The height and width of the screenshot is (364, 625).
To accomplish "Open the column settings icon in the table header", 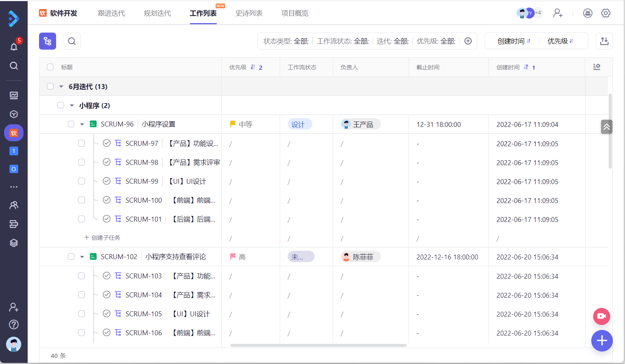I will point(597,67).
